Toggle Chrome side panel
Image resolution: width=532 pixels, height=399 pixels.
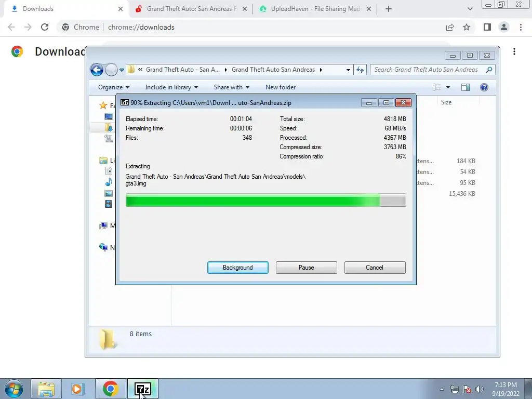point(487,27)
